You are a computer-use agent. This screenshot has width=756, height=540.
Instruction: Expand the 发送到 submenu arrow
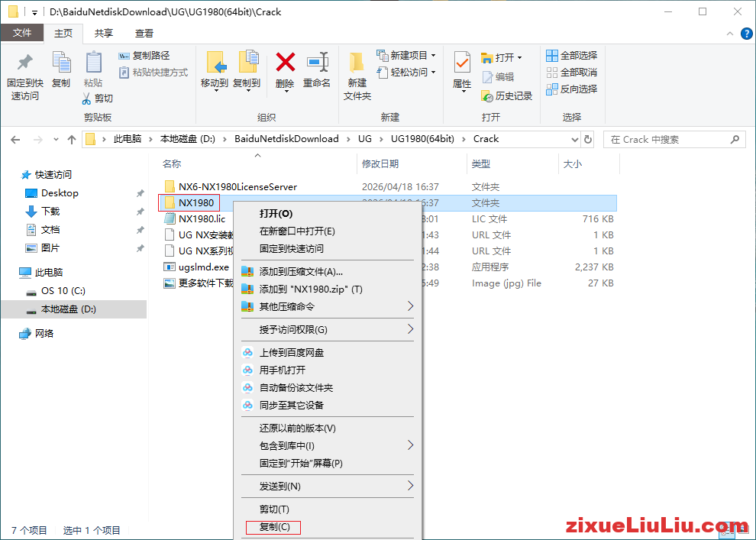click(410, 483)
